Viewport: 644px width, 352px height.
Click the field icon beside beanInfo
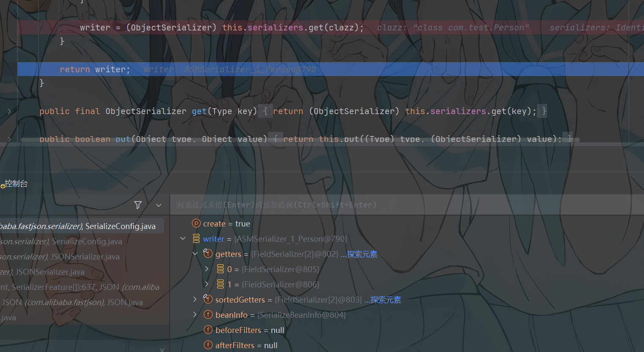[208, 315]
